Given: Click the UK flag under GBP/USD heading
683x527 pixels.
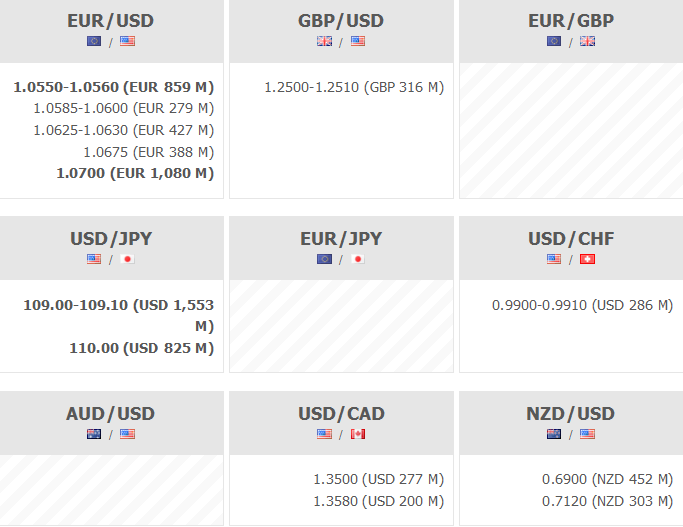Looking at the screenshot, I should [x=324, y=41].
